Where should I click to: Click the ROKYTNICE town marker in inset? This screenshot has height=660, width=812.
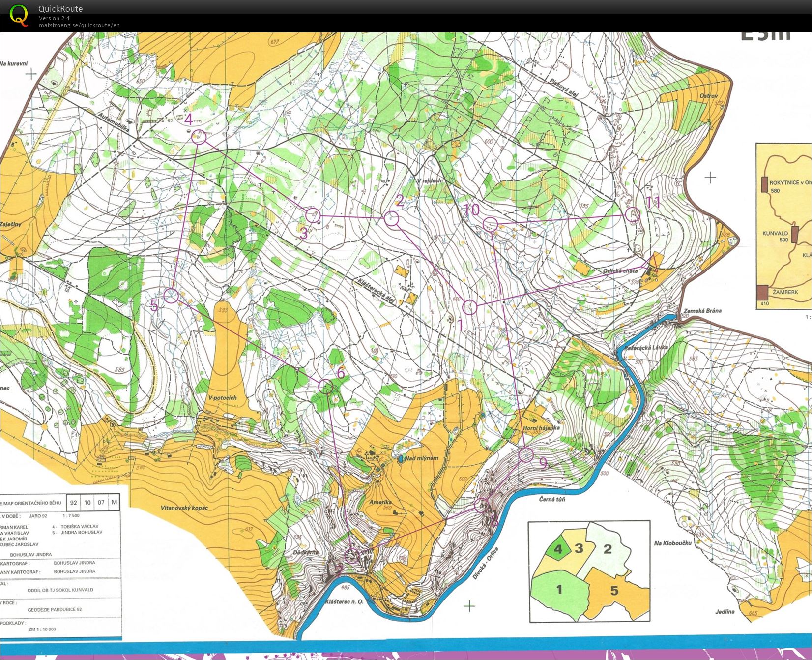[764, 184]
